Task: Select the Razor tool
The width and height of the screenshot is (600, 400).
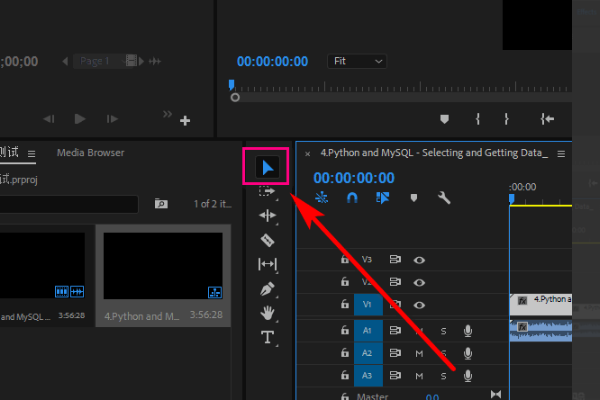Action: pyautogui.click(x=267, y=240)
